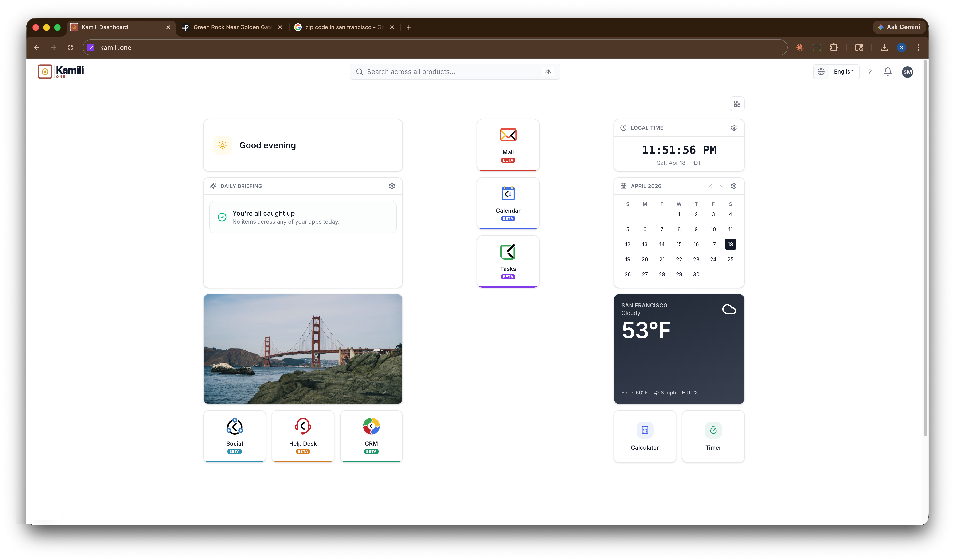Open the widget grid layout picker

[x=737, y=103]
